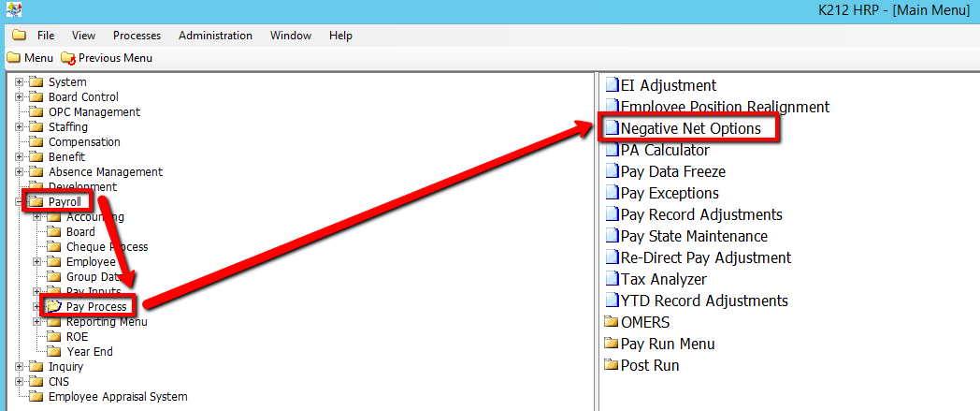
Task: Open Negative Net Options
Action: [690, 128]
